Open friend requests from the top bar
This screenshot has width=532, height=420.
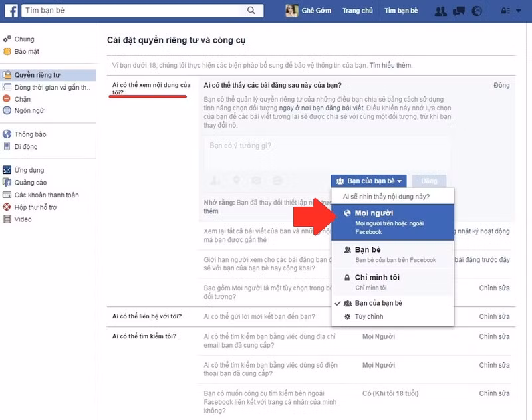click(440, 10)
